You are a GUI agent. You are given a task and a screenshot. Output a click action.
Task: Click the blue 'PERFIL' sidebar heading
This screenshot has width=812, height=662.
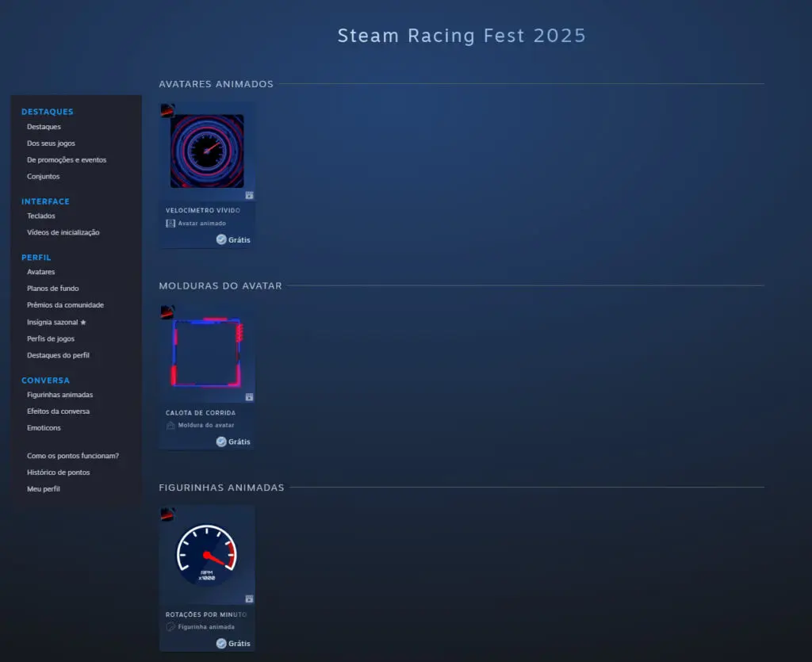(x=36, y=257)
